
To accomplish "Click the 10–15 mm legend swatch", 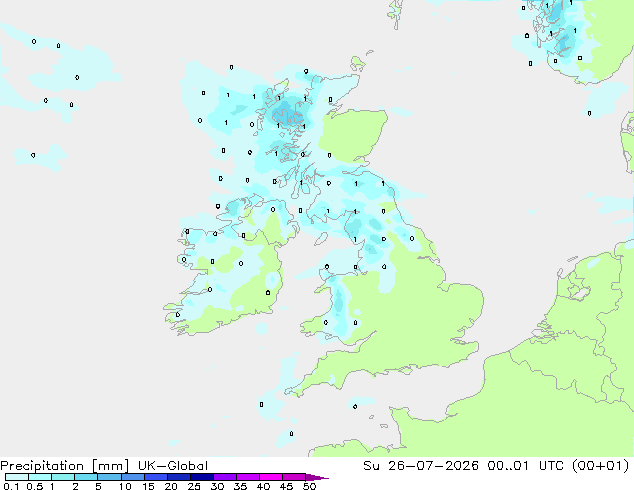I will click(x=132, y=477).
